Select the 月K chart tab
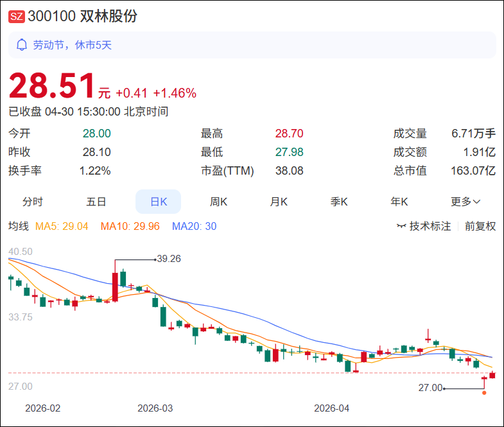This screenshot has height=427, width=504. click(279, 202)
